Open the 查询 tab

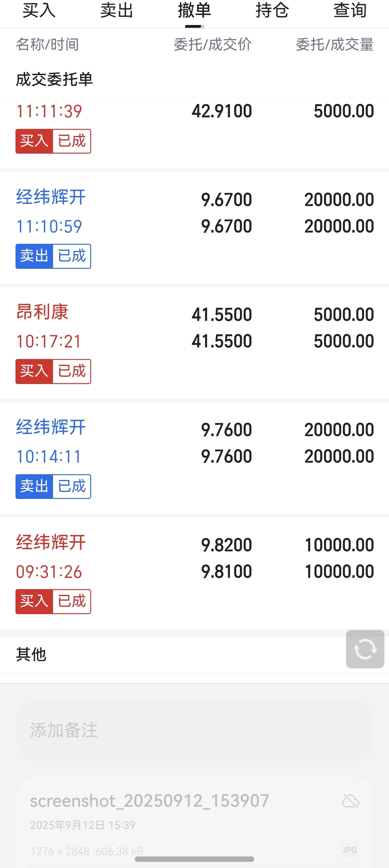(x=350, y=10)
